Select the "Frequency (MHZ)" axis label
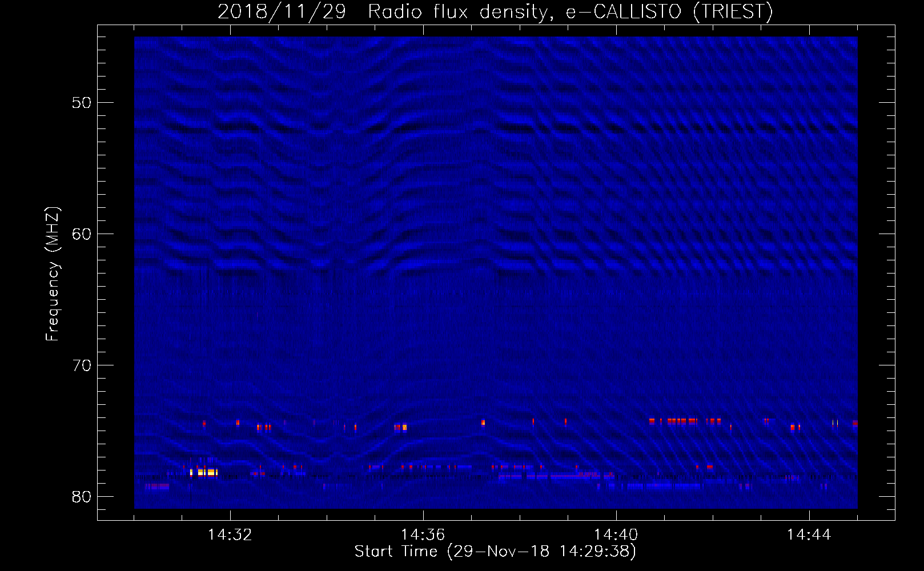This screenshot has height=571, width=924. click(x=53, y=274)
